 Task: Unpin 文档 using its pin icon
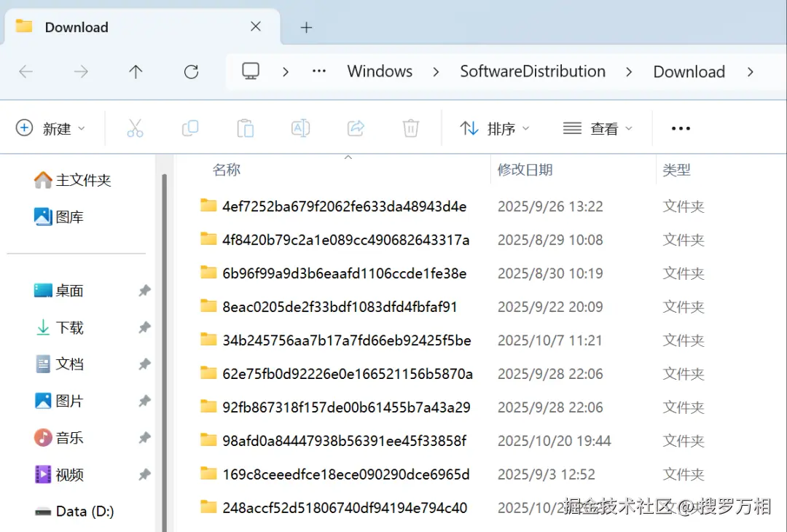point(144,364)
